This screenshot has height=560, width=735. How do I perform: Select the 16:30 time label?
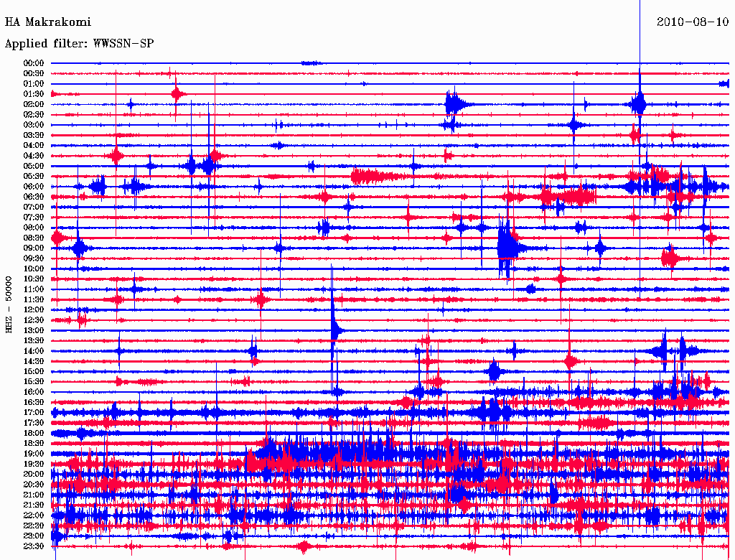point(33,403)
